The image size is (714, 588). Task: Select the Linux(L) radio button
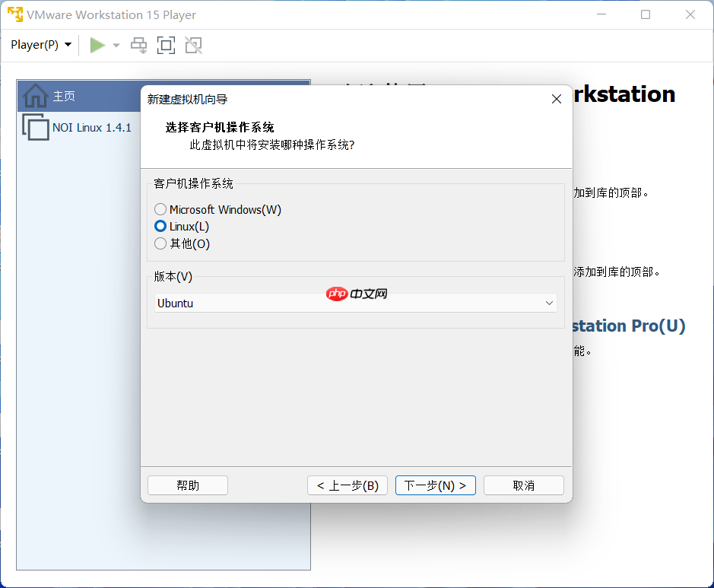tap(160, 226)
